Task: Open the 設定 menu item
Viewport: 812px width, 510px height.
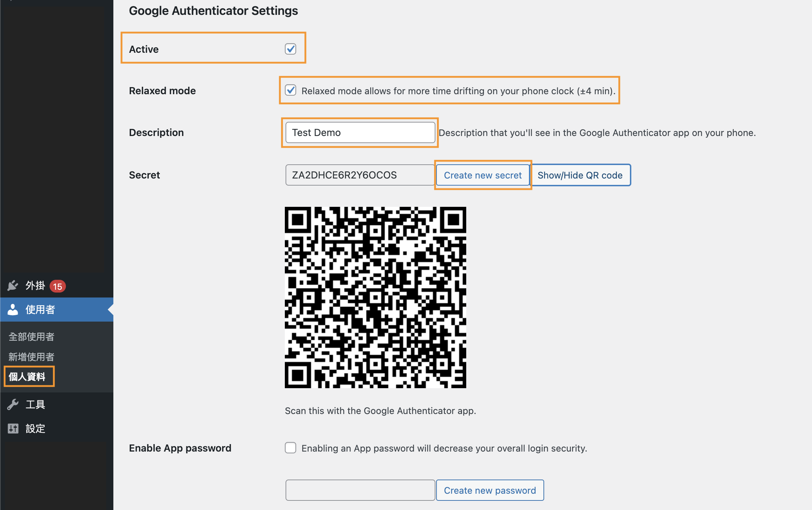Action: [35, 429]
